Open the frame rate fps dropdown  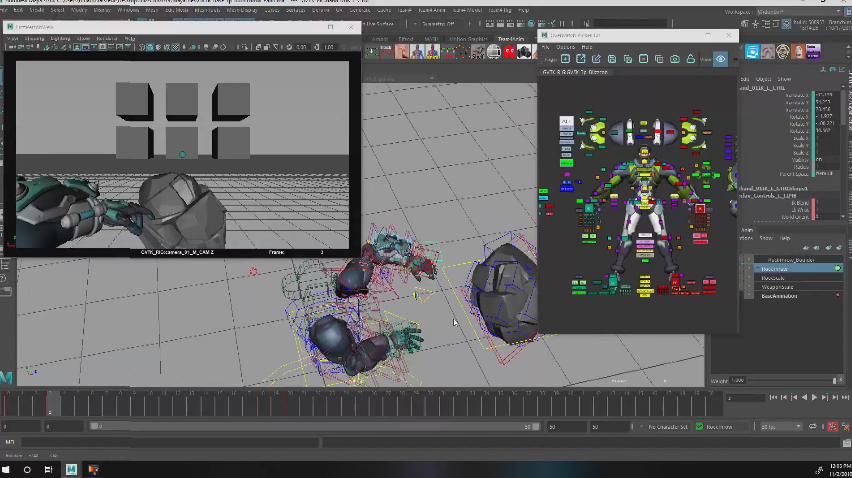(781, 427)
